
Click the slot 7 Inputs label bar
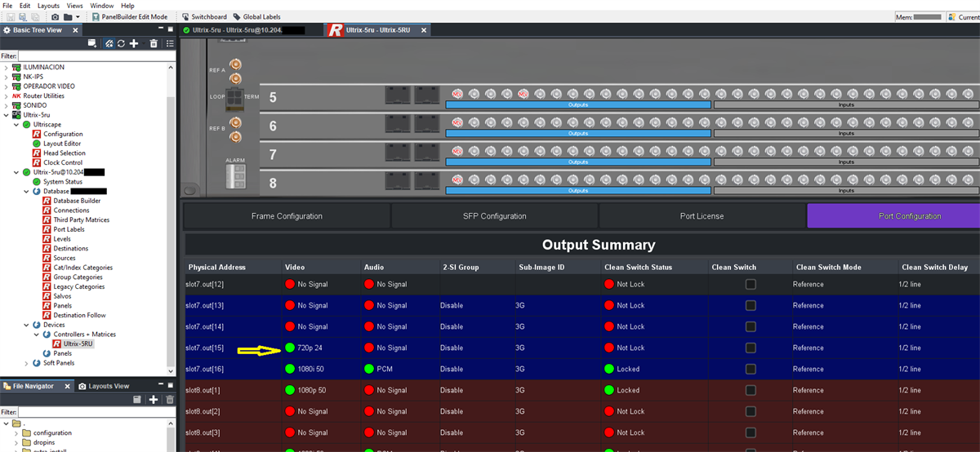point(846,162)
